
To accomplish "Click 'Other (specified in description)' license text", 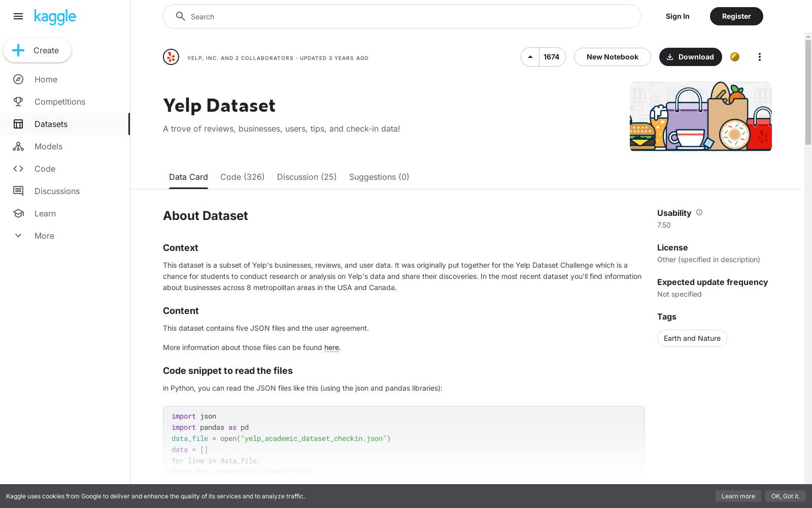I will [x=708, y=260].
